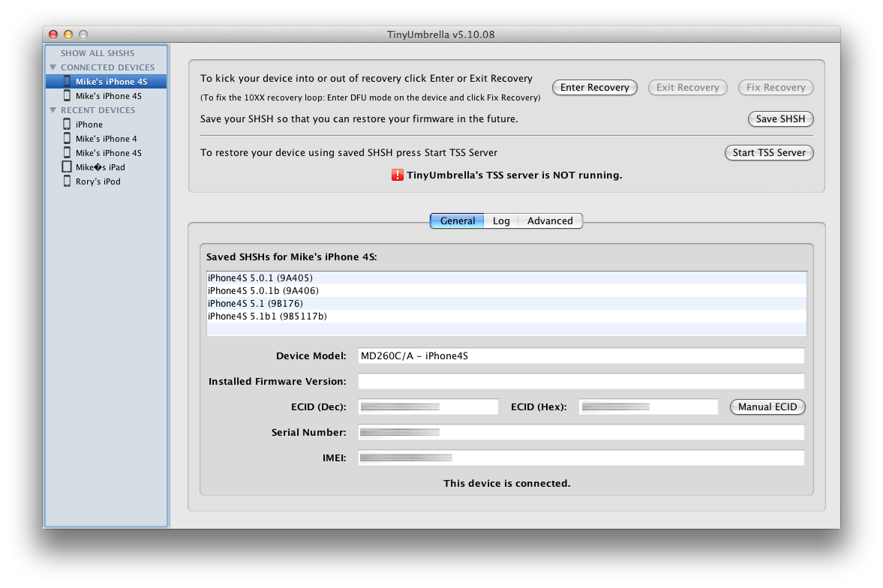Select iPhone under Recent Devices

coord(106,124)
